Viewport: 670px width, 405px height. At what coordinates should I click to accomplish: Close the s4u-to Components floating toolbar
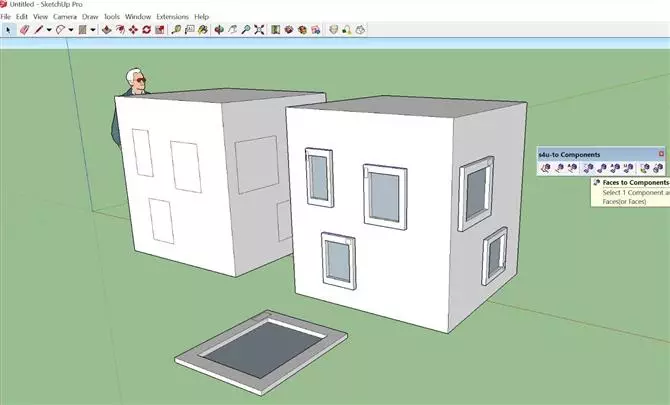tap(661, 154)
